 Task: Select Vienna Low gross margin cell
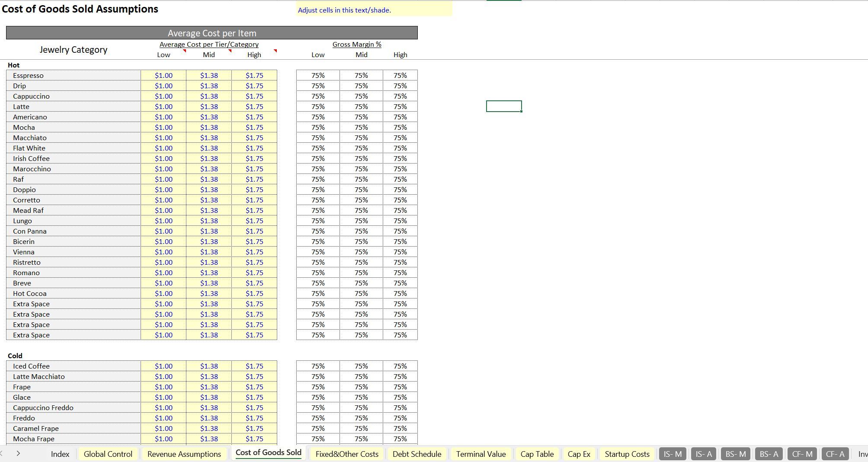(x=318, y=252)
